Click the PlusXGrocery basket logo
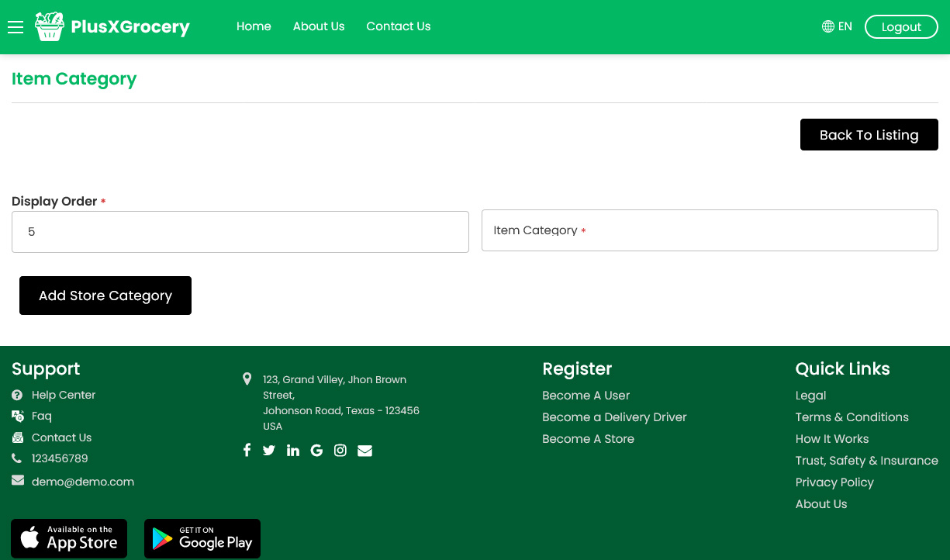 50,26
